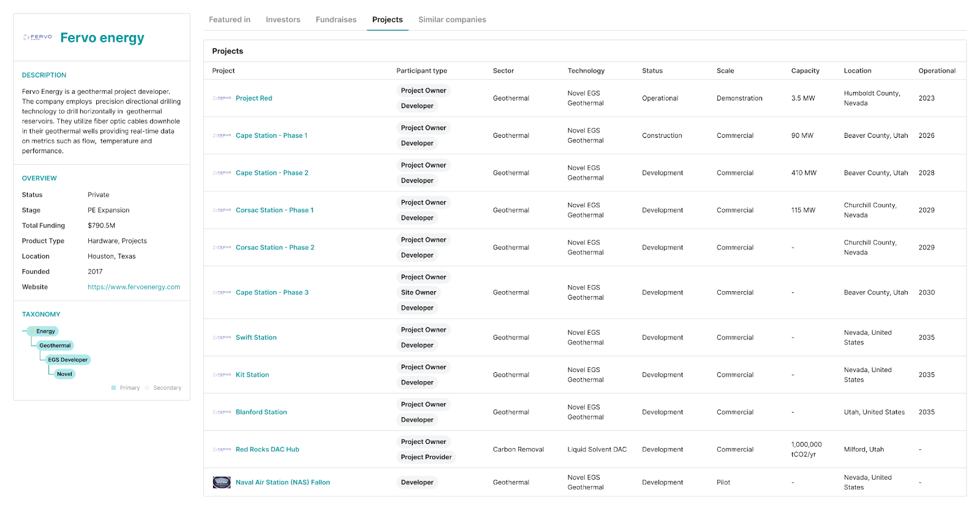
Task: Click the Fervo energy company title
Action: click(102, 38)
